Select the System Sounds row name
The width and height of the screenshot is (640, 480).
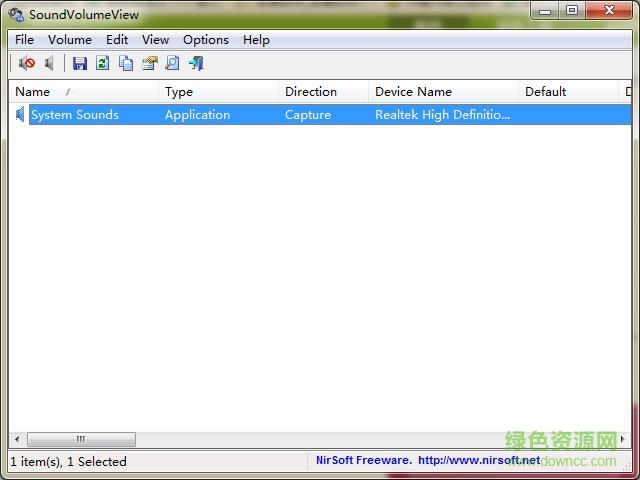75,115
